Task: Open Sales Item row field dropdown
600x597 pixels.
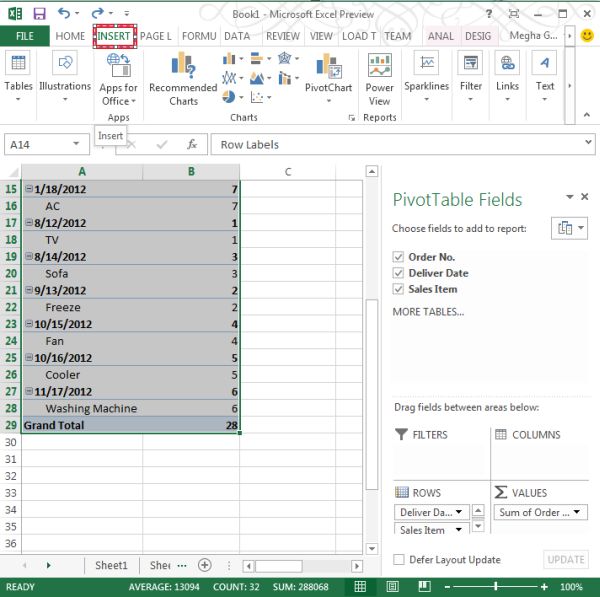Action: tap(458, 530)
